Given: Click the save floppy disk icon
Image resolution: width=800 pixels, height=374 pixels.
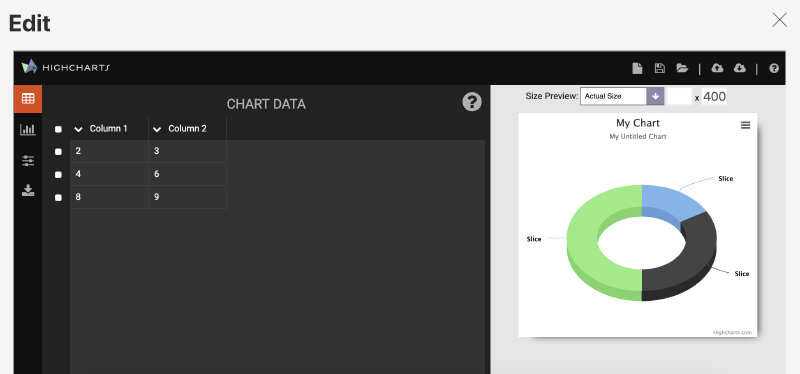Looking at the screenshot, I should 660,68.
